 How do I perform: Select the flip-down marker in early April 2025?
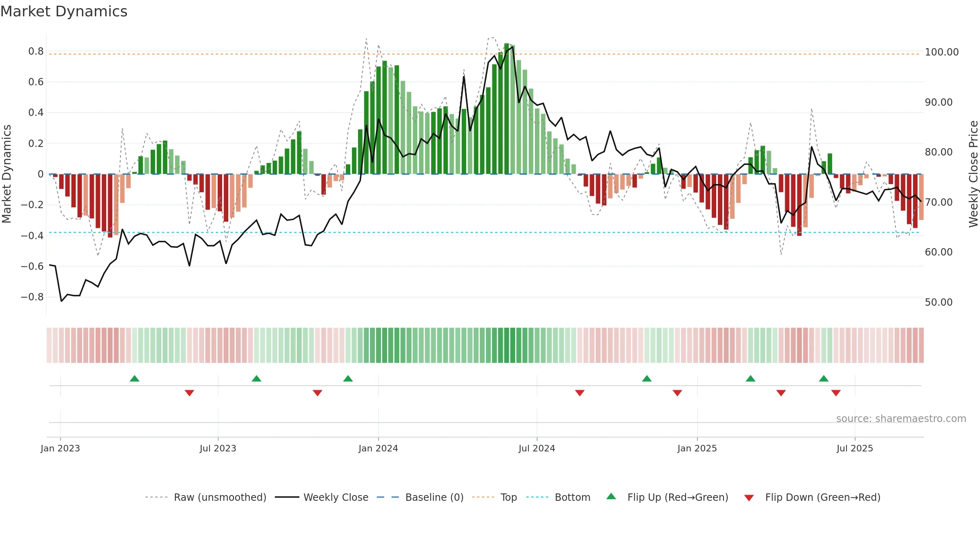click(781, 393)
